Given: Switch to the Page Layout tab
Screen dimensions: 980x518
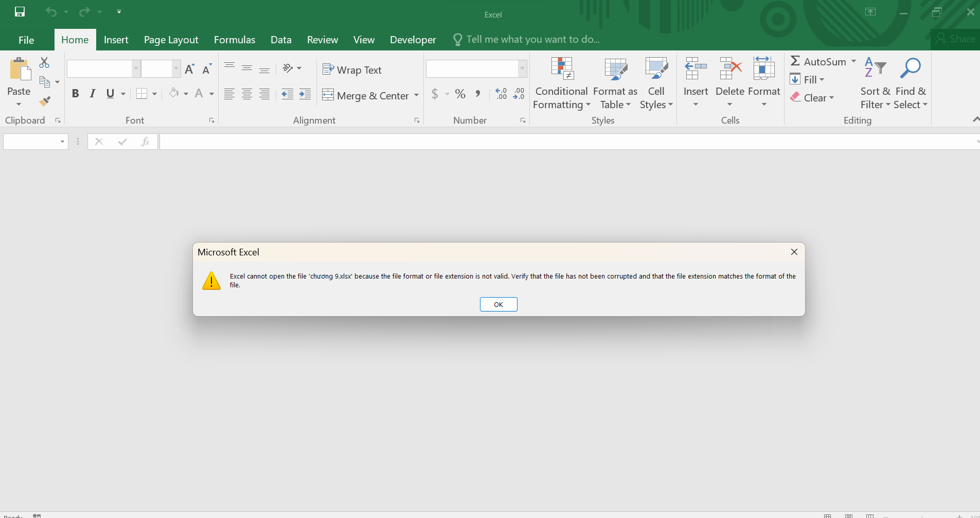Looking at the screenshot, I should pos(171,40).
